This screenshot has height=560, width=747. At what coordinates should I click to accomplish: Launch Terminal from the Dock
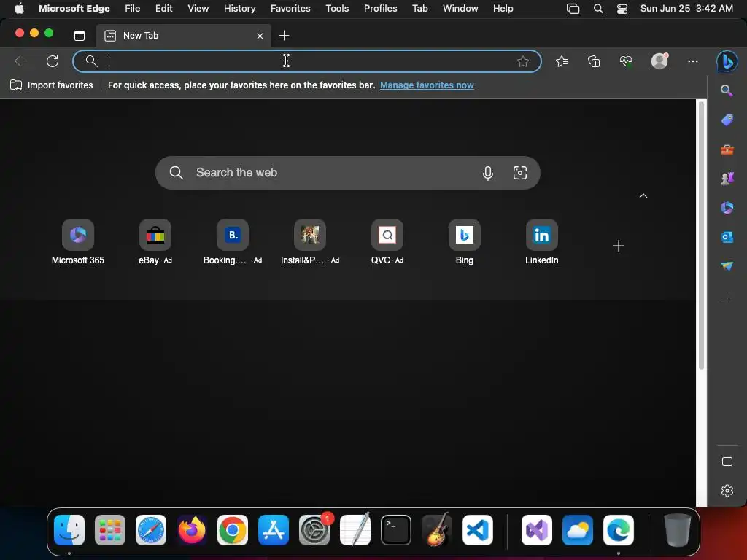(396, 530)
